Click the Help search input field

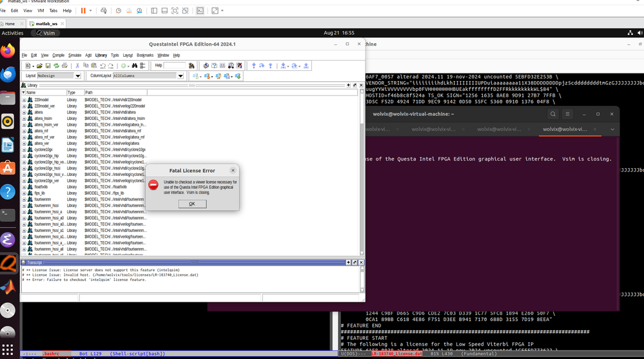175,66
